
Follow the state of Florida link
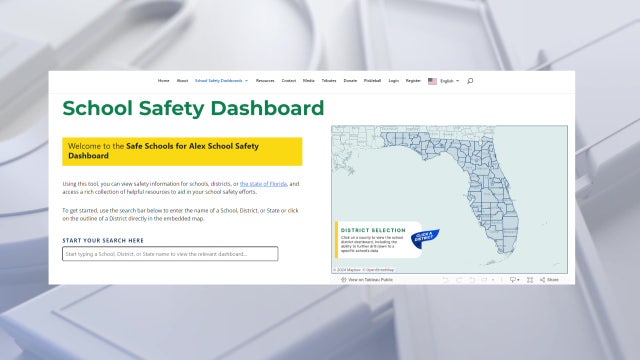tap(263, 184)
